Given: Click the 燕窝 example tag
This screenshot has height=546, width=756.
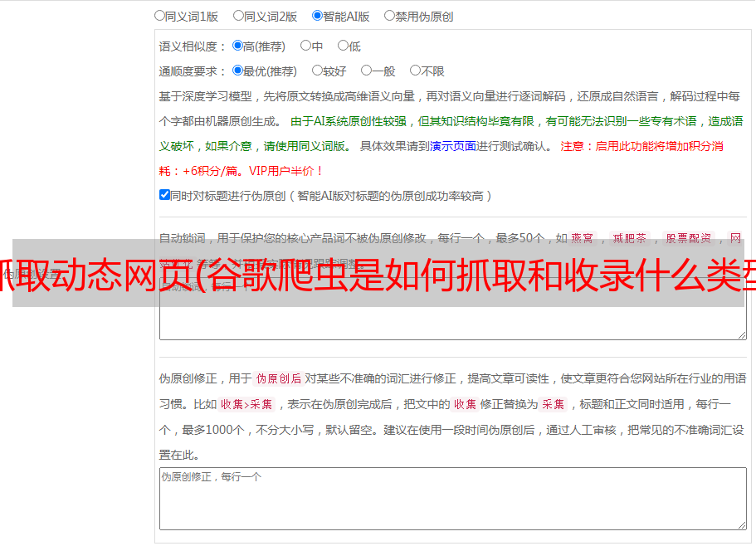Looking at the screenshot, I should 582,238.
